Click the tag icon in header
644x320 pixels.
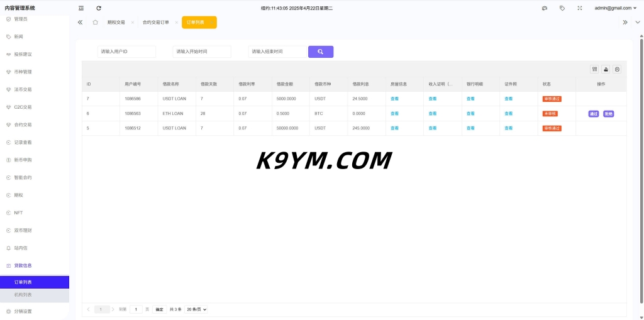[x=562, y=8]
